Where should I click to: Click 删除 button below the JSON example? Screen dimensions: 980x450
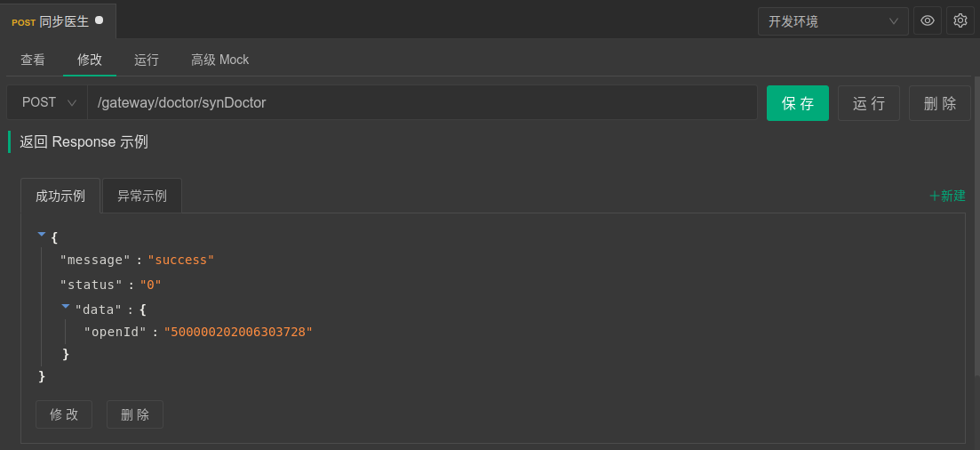click(135, 414)
